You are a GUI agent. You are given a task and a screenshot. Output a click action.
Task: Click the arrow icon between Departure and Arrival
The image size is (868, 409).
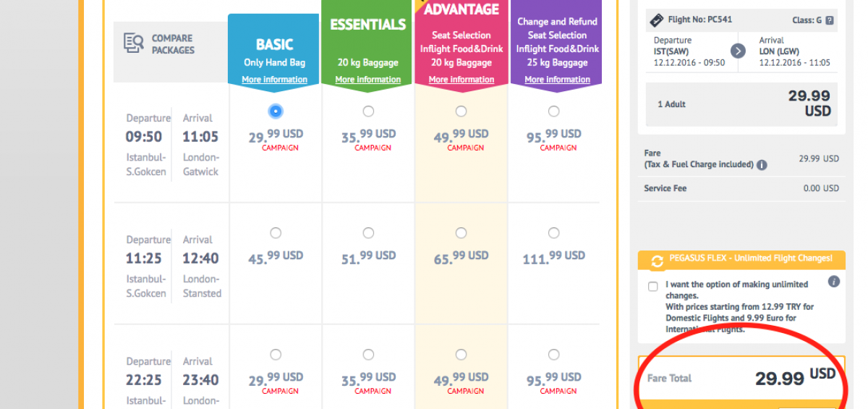pos(738,51)
